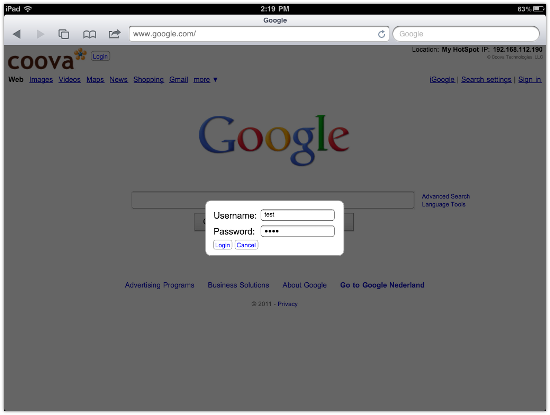Image resolution: width=550 pixels, height=415 pixels.
Task: Submit the dialog Login button
Action: pyautogui.click(x=222, y=245)
